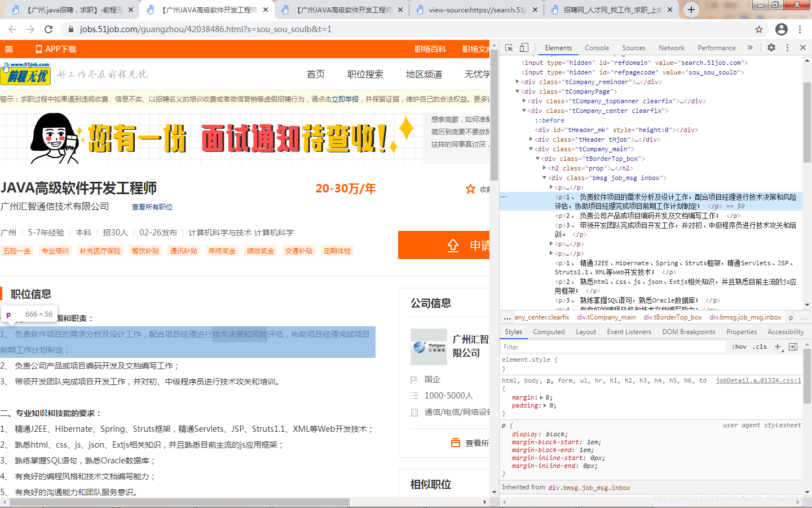812x508 pixels.
Task: Click the page horizontal scrollbar thumb
Action: [179, 502]
